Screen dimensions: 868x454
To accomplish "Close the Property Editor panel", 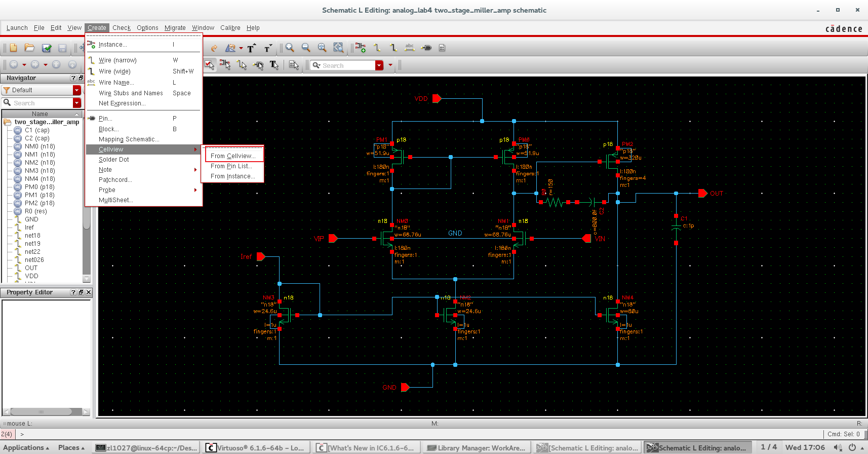I will [89, 292].
